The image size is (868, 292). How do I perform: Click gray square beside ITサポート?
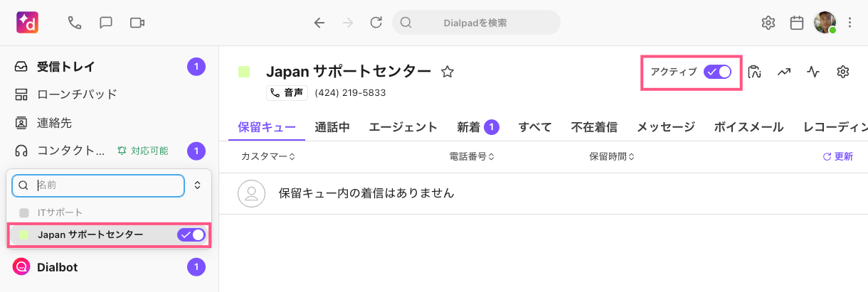point(24,212)
